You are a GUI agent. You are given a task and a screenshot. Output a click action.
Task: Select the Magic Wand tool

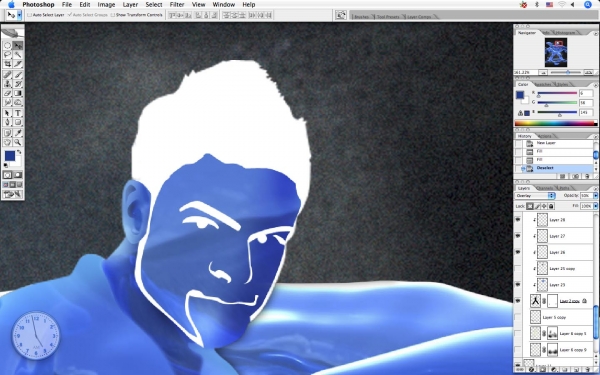click(18, 55)
